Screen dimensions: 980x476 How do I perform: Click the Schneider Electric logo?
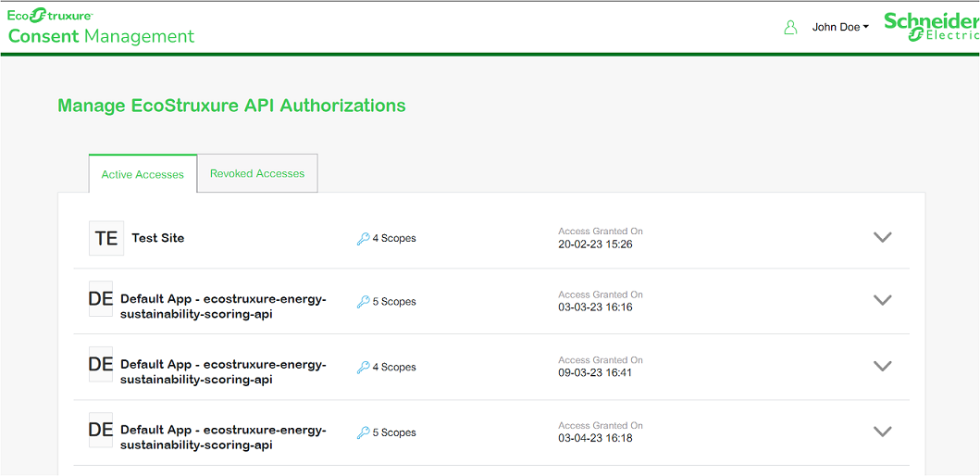pos(931,28)
